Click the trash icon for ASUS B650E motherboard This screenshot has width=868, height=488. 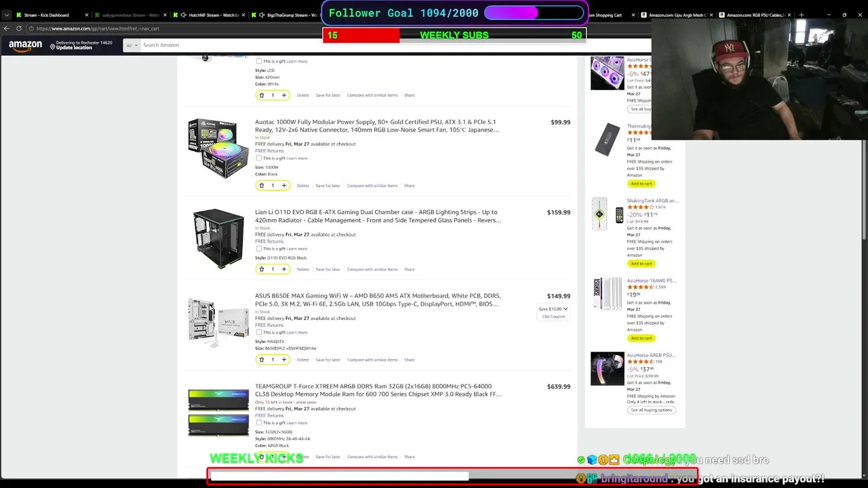pos(262,360)
